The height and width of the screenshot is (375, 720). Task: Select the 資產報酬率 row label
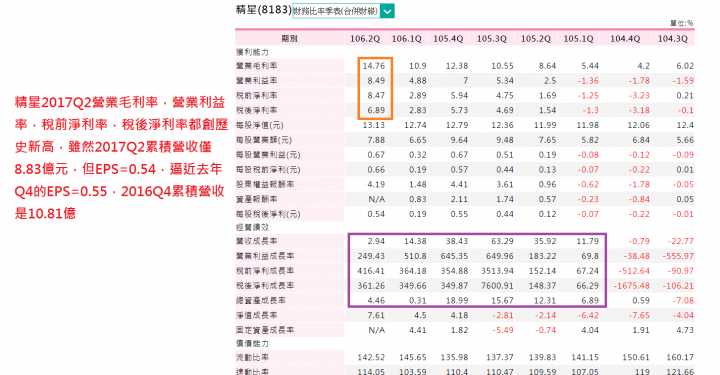point(257,199)
